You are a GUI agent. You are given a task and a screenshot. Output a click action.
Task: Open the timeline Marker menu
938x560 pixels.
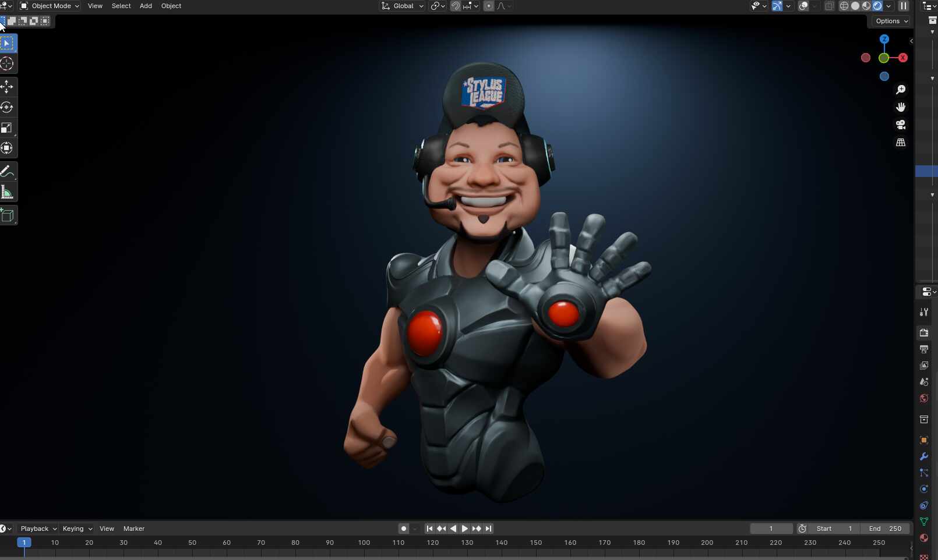[x=134, y=529]
